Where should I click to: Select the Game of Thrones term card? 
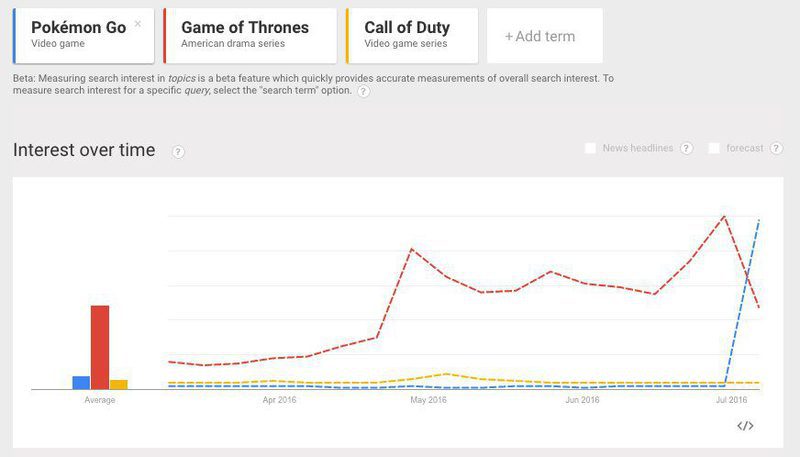[249, 35]
